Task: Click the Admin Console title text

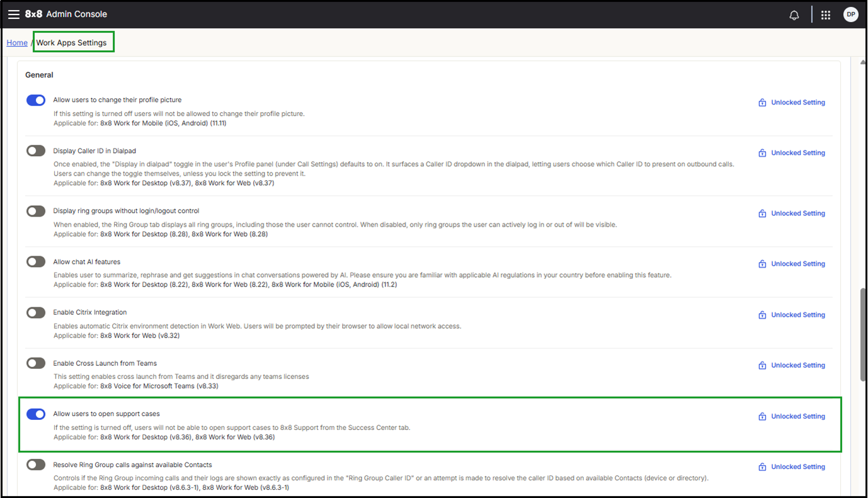Action: coord(77,14)
